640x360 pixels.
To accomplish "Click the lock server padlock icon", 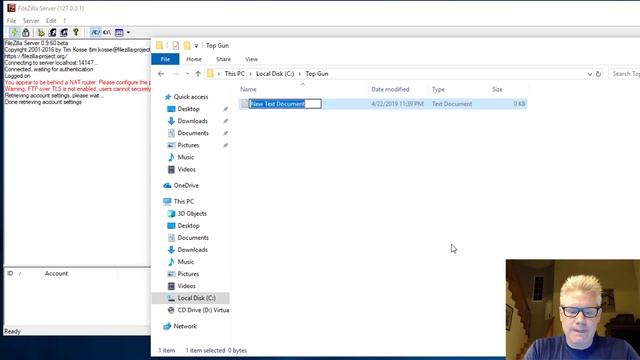I will point(26,32).
